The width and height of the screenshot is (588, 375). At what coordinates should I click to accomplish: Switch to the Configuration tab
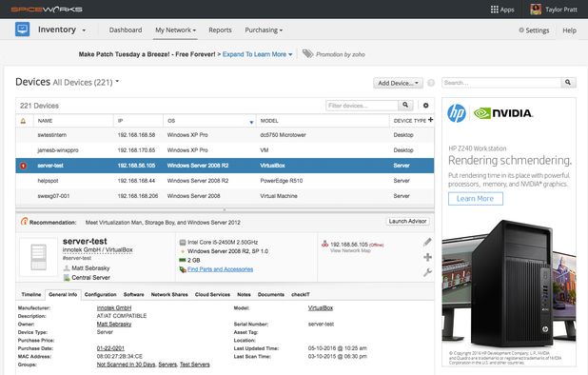coord(101,295)
